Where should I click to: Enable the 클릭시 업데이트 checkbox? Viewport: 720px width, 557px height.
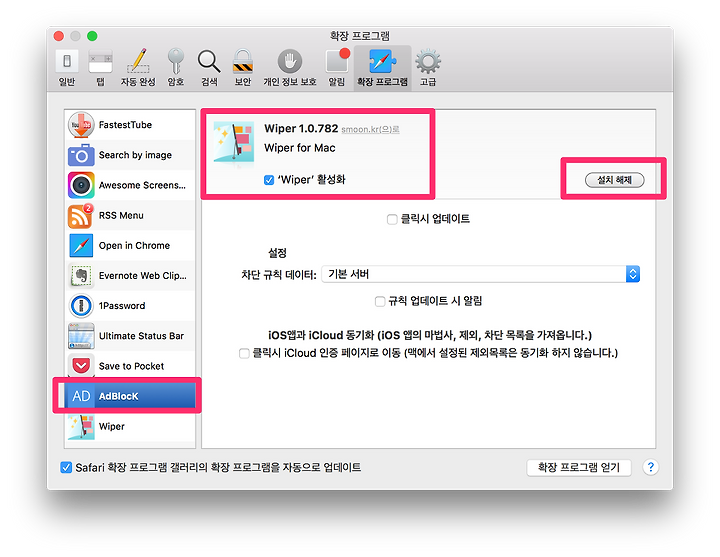pos(392,219)
